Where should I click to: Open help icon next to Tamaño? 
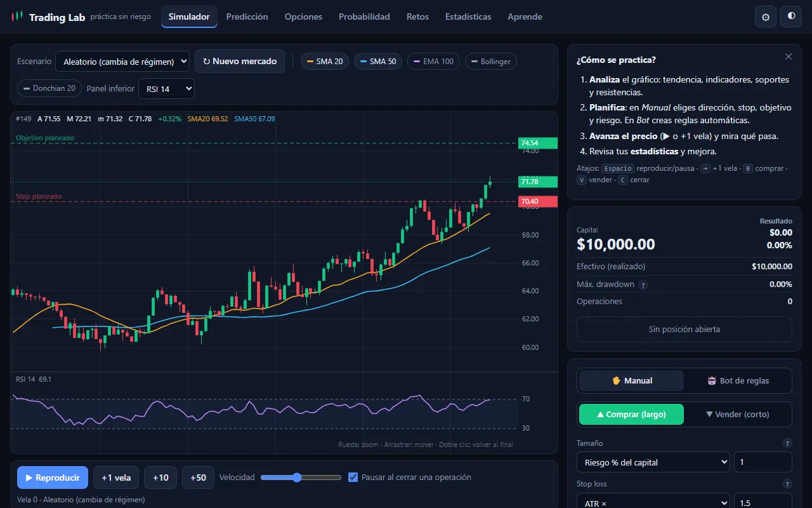click(787, 443)
